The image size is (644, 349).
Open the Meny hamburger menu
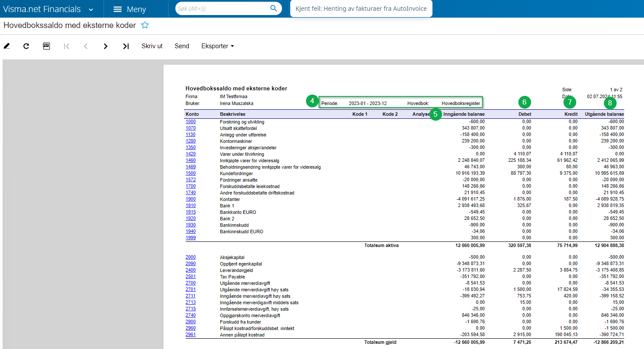(x=130, y=9)
